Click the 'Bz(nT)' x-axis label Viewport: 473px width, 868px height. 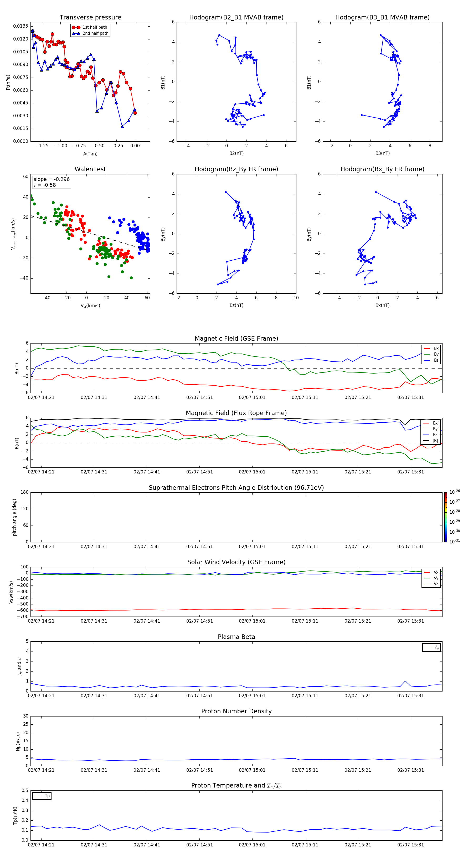tap(236, 305)
